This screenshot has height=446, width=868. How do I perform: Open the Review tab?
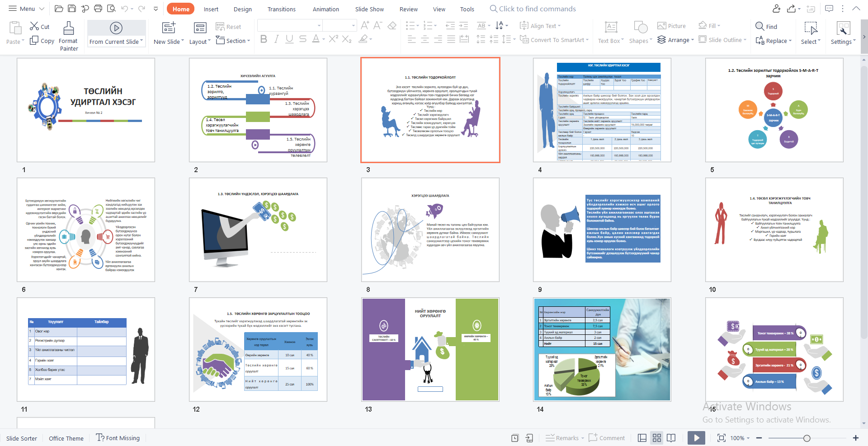[x=409, y=9]
